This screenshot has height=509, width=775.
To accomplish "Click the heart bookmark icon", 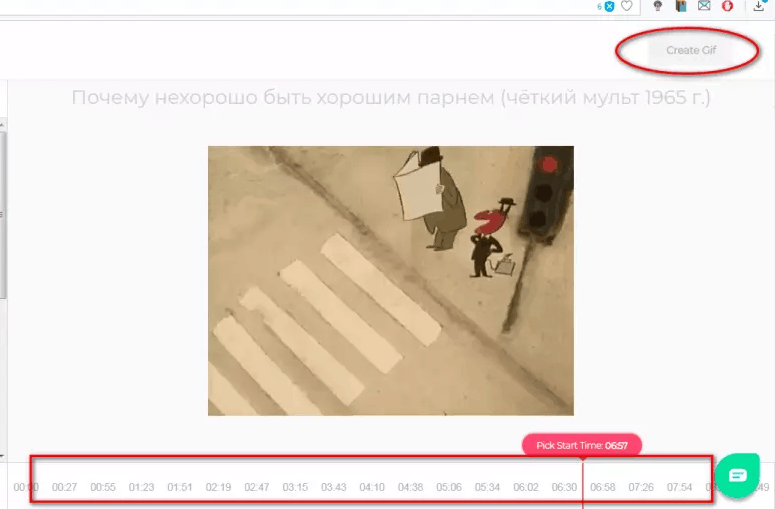I will (627, 6).
